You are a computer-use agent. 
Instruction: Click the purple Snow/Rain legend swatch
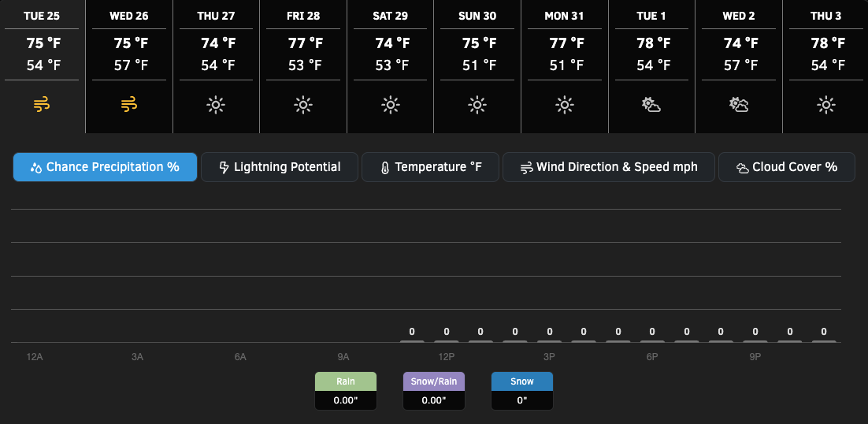point(434,381)
